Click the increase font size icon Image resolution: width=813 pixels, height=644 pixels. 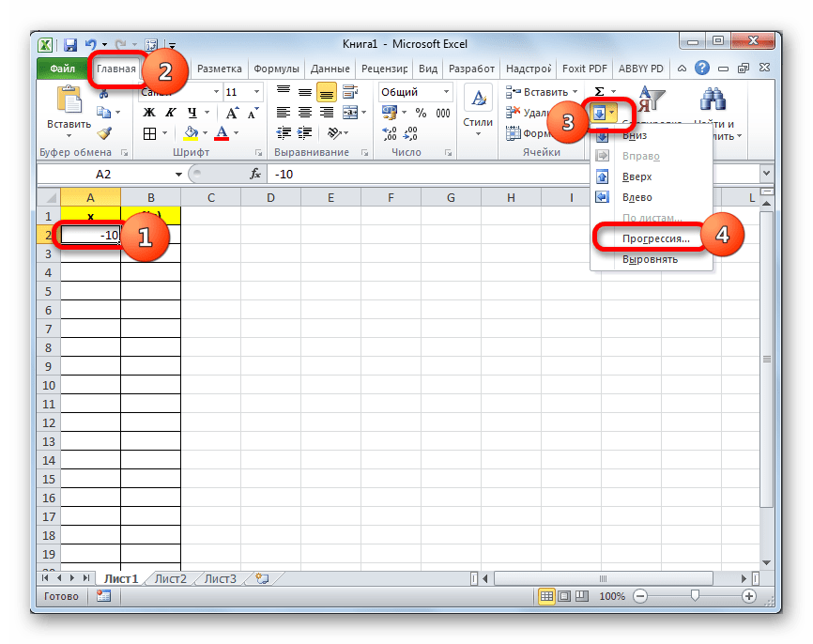coord(232,113)
